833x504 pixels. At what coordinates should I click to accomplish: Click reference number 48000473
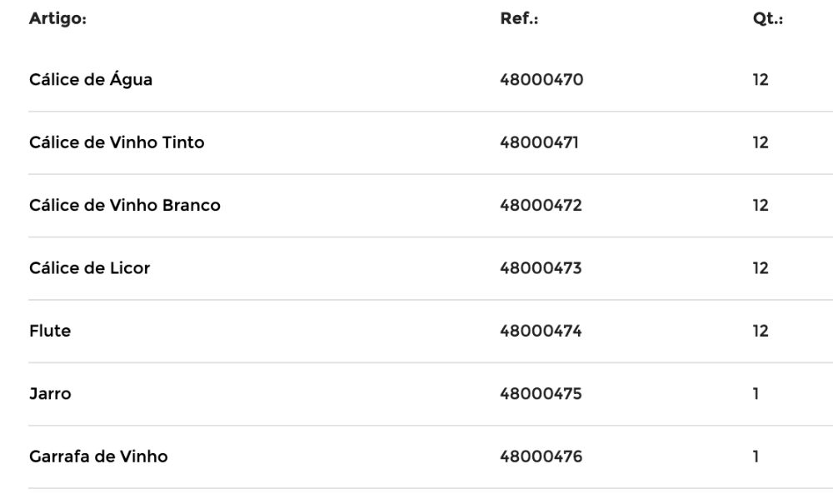(541, 268)
